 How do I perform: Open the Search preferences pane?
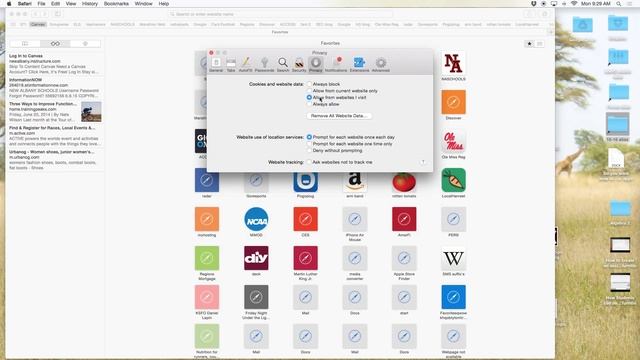[x=283, y=64]
